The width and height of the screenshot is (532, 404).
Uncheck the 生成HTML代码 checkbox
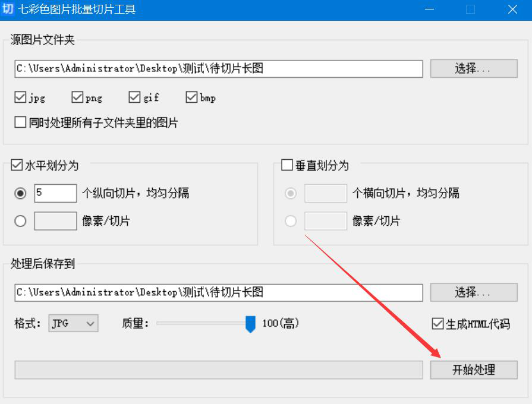coord(437,324)
